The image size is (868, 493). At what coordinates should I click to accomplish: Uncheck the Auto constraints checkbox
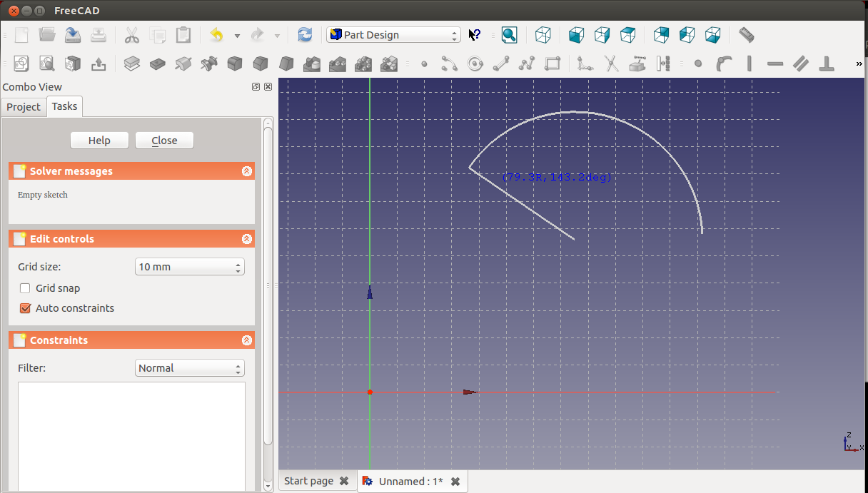[25, 308]
